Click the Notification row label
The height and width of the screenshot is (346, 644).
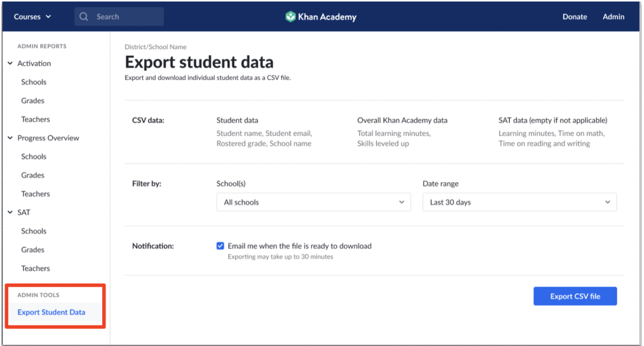(x=153, y=246)
